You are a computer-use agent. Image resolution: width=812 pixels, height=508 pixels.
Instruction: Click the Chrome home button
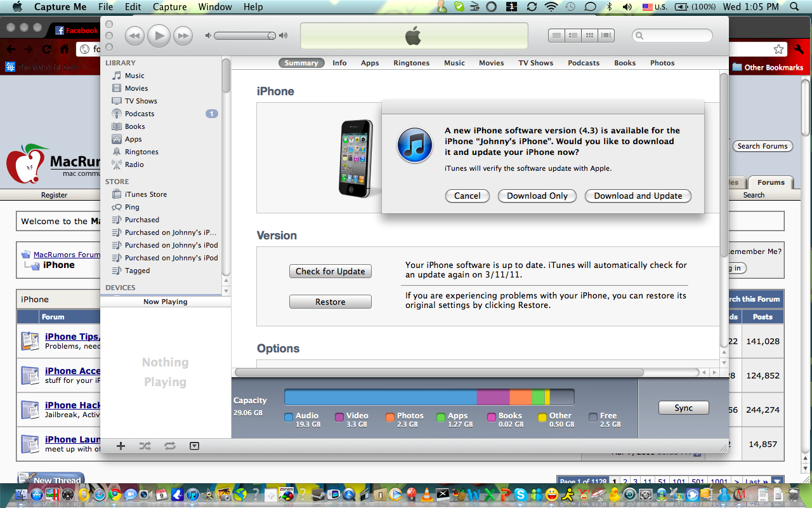[64, 49]
